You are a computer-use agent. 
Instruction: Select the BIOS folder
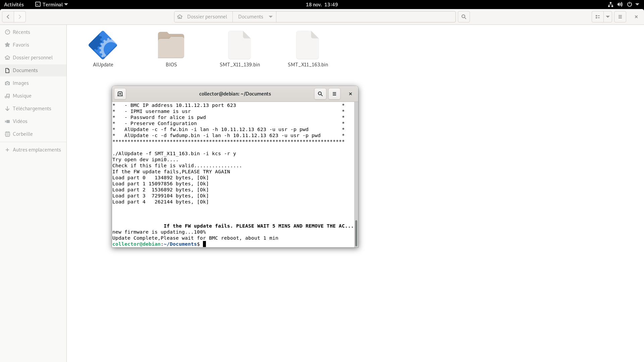tap(171, 45)
